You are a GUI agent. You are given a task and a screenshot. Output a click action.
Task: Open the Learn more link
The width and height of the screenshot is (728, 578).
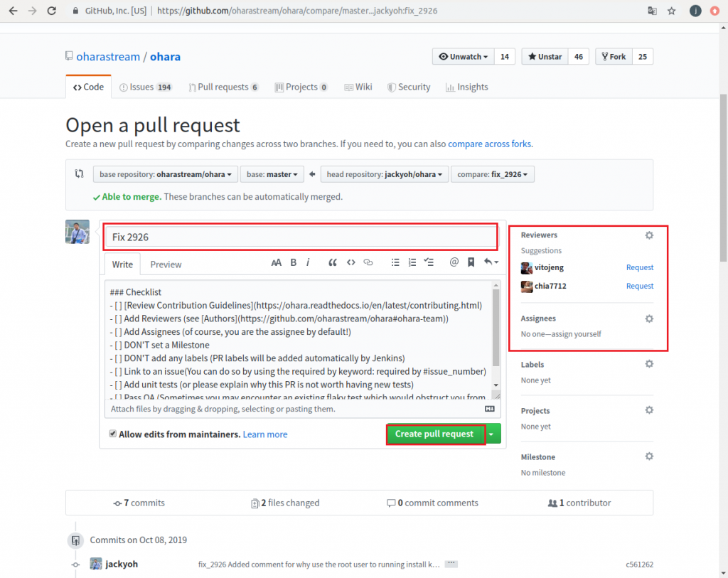[x=265, y=434]
